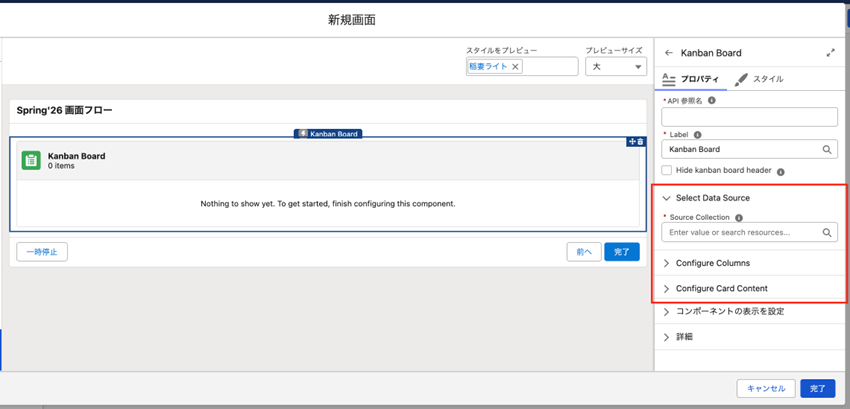Click the search icon in the Label field
The height and width of the screenshot is (409, 850).
coord(827,150)
